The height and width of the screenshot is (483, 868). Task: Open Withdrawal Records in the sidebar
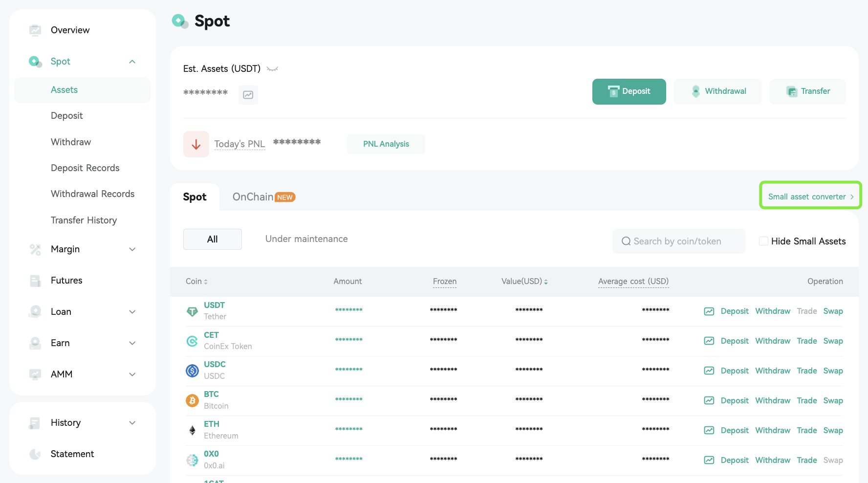tap(92, 194)
